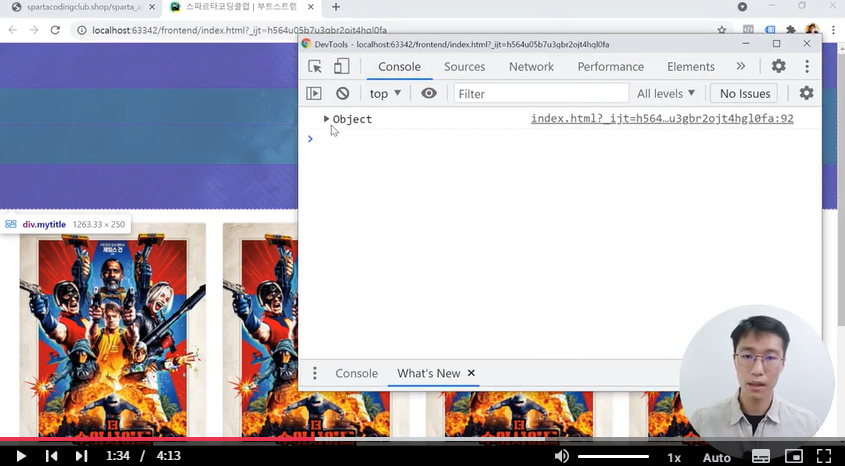Viewport: 845px width, 466px height.
Task: Skip to the next video
Action: coord(81,456)
